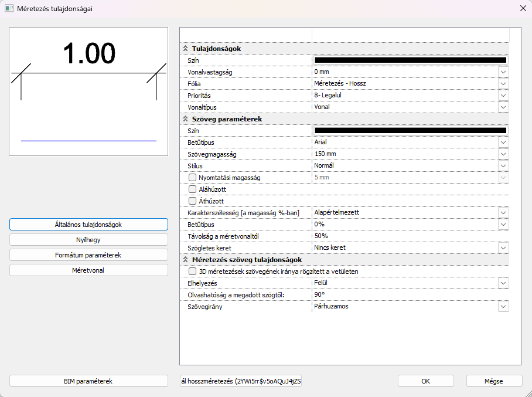Close the Méretezés tulajdonságai dialog
The image size is (532, 397).
click(523, 9)
